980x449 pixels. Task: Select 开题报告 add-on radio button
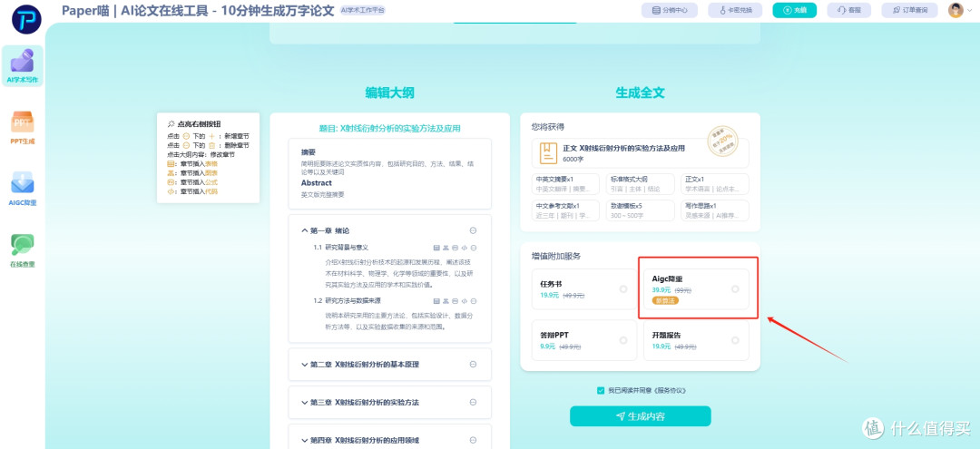(x=735, y=340)
